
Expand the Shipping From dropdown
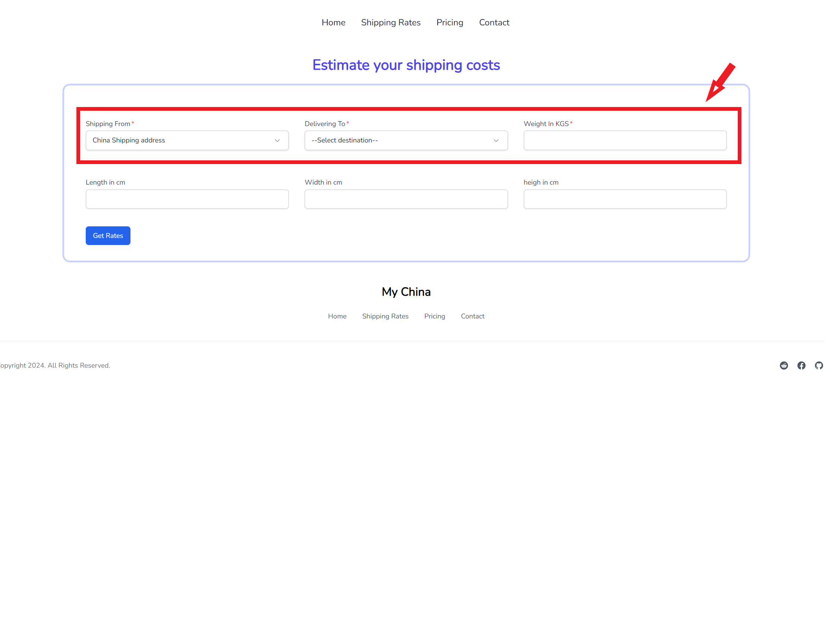tap(187, 140)
